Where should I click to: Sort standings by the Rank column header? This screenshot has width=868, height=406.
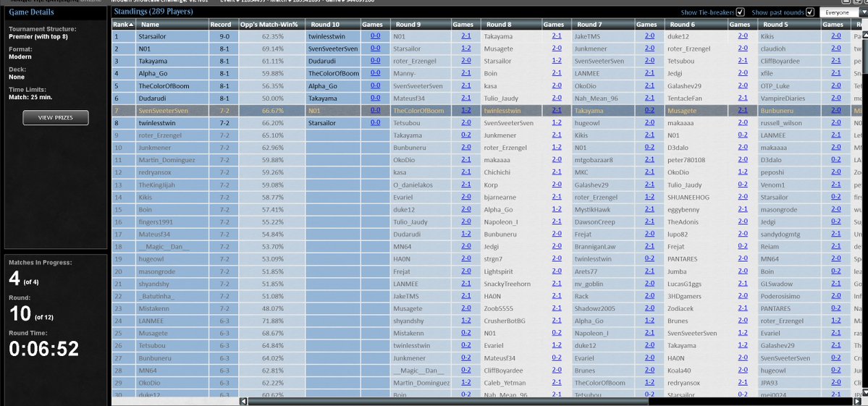[x=124, y=25]
